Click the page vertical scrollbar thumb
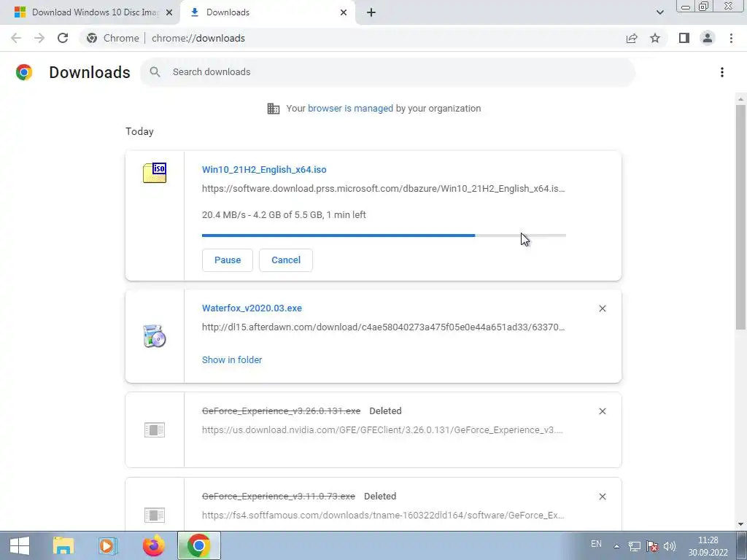Image resolution: width=747 pixels, height=560 pixels. tap(740, 217)
